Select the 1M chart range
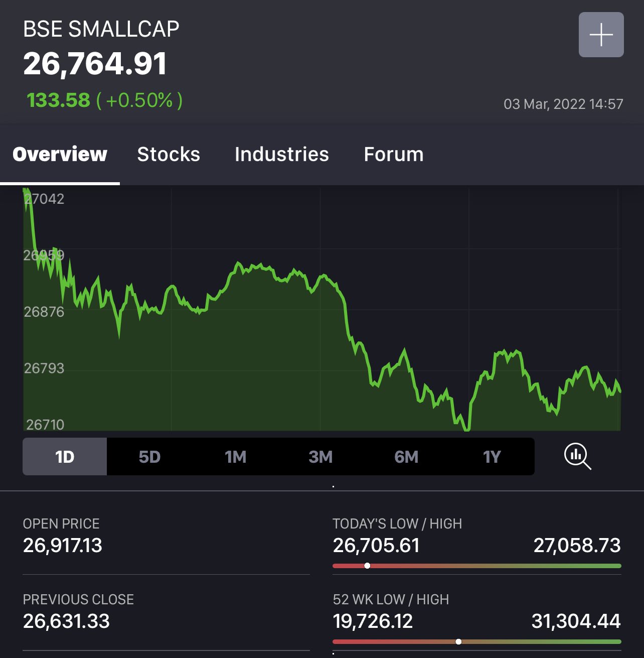This screenshot has width=644, height=658. (235, 457)
